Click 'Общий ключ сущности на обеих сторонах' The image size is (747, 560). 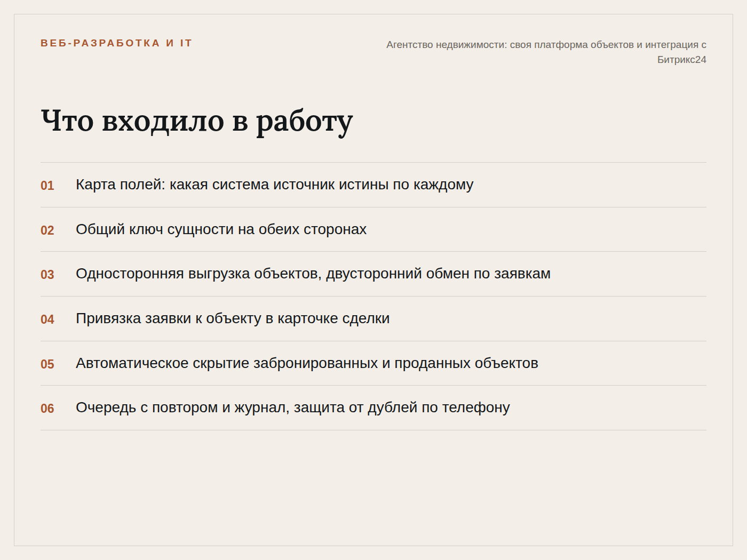pyautogui.click(x=221, y=229)
